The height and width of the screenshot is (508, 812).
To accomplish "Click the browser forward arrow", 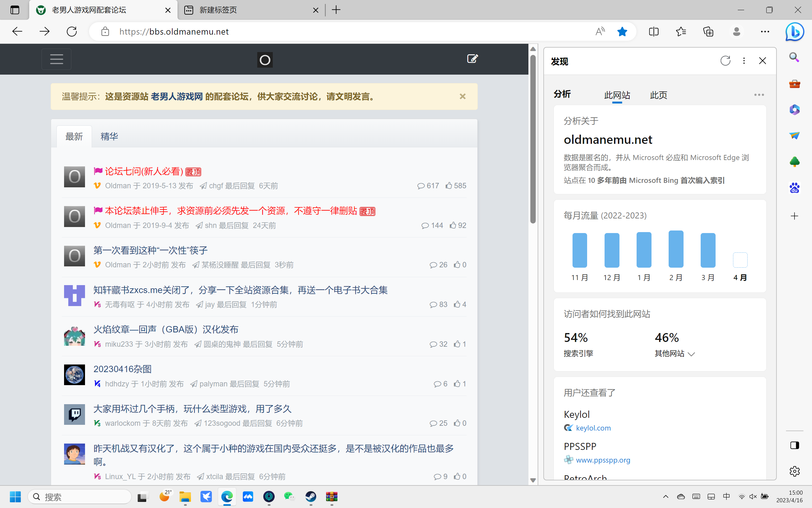I will pyautogui.click(x=44, y=31).
